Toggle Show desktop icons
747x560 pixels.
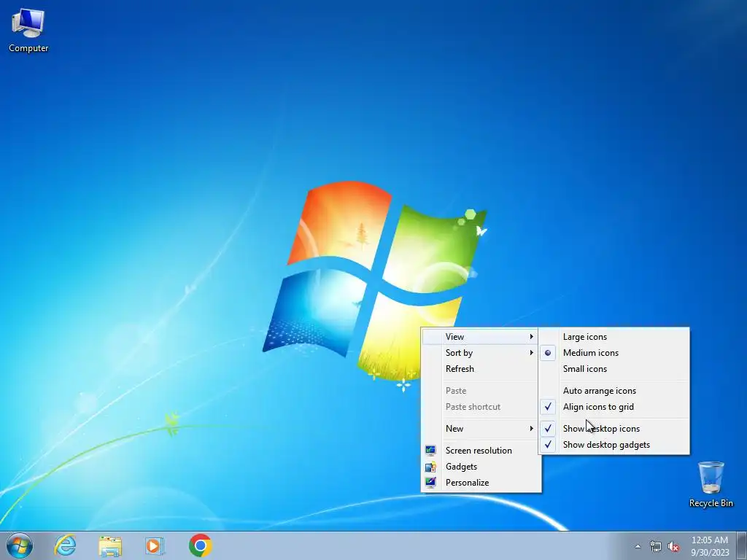[614, 429]
